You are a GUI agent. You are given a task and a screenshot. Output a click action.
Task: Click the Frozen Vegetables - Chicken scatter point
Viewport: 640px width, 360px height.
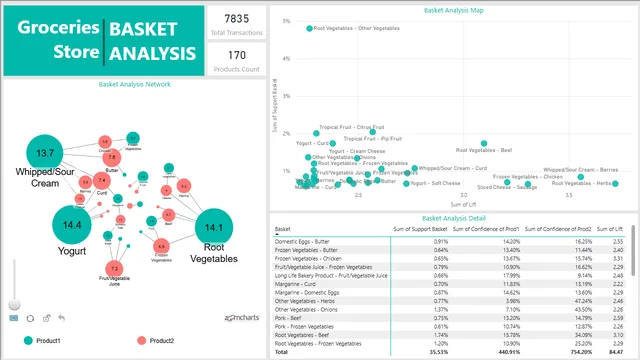507,182
